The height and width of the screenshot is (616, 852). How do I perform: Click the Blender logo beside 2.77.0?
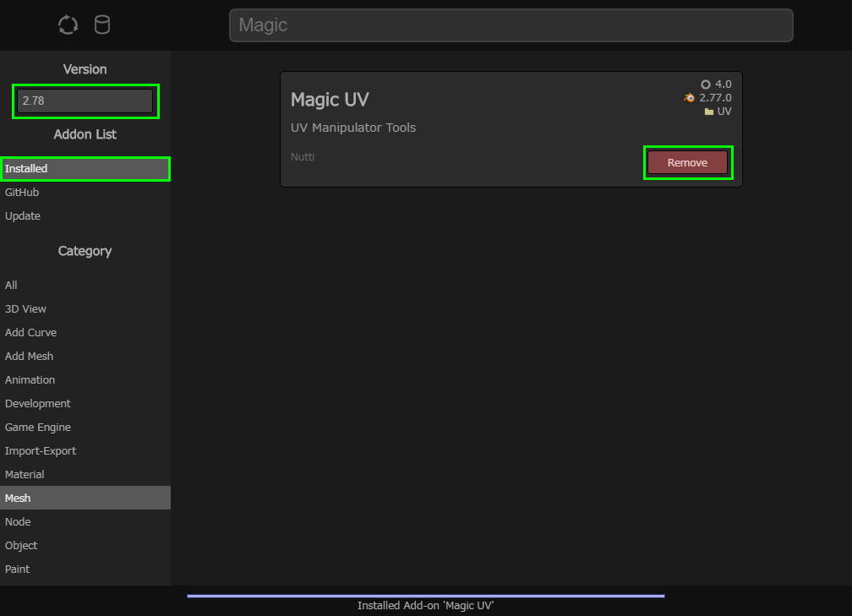[x=689, y=98]
